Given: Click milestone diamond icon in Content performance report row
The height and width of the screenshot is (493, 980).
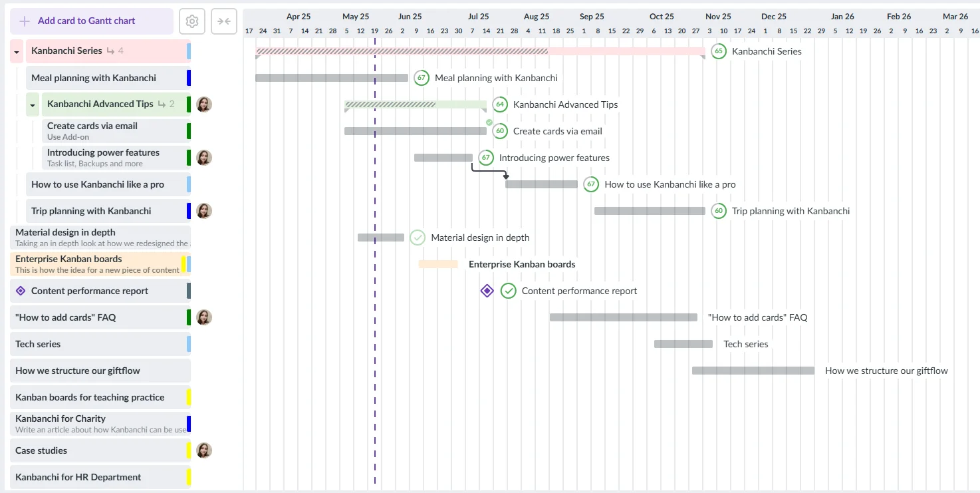Looking at the screenshot, I should [x=21, y=291].
